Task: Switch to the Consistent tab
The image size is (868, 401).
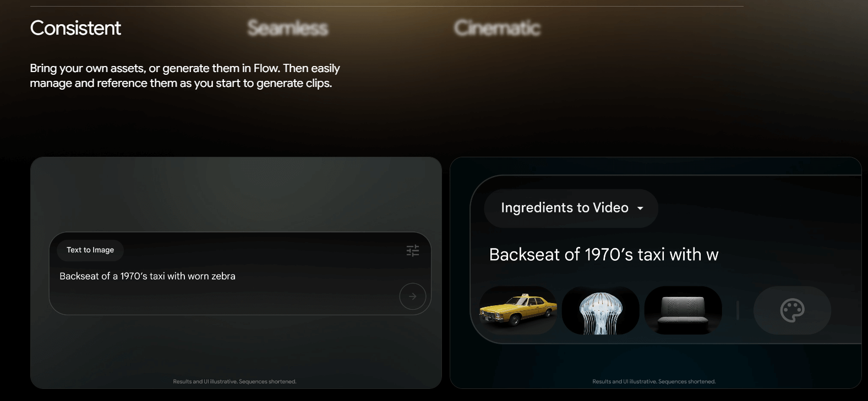Action: click(75, 28)
